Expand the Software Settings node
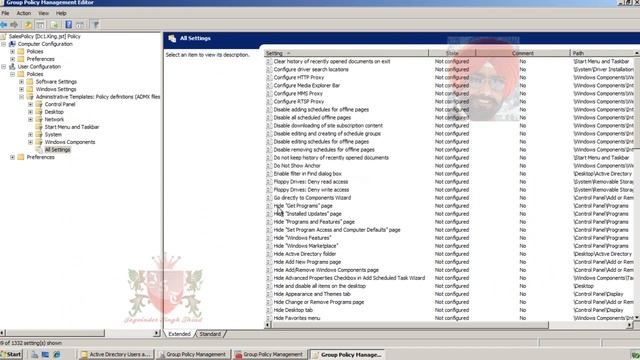640x360 pixels. (x=22, y=82)
